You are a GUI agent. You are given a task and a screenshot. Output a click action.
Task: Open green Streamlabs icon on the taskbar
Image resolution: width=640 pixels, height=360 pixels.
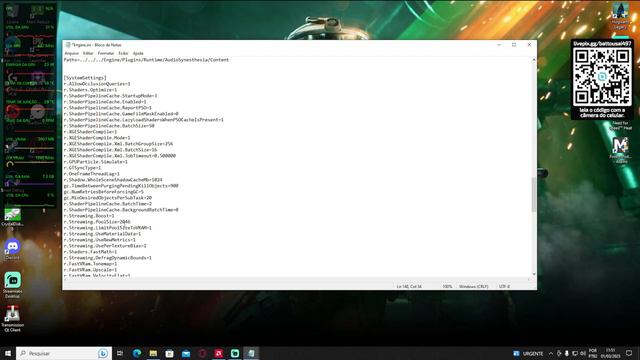[235, 353]
